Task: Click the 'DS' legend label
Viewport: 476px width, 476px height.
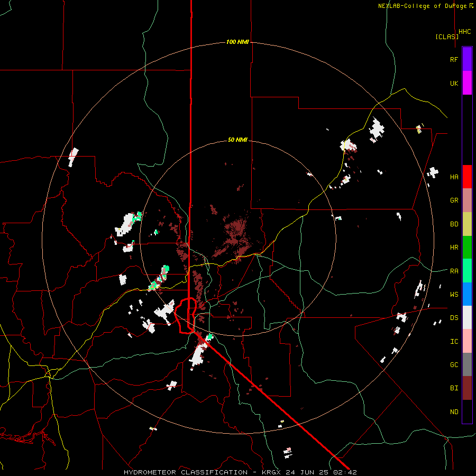Action: point(454,318)
